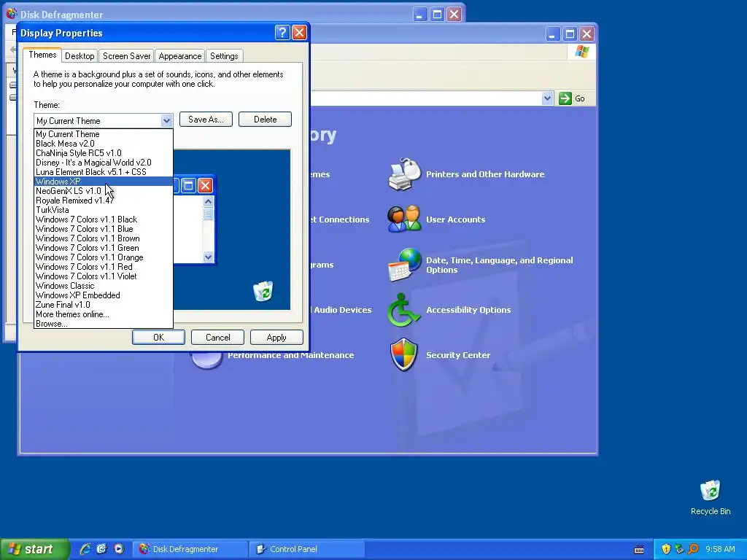Viewport: 747px width, 560px height.
Task: Switch to Control Panel taskbar button
Action: point(307,549)
